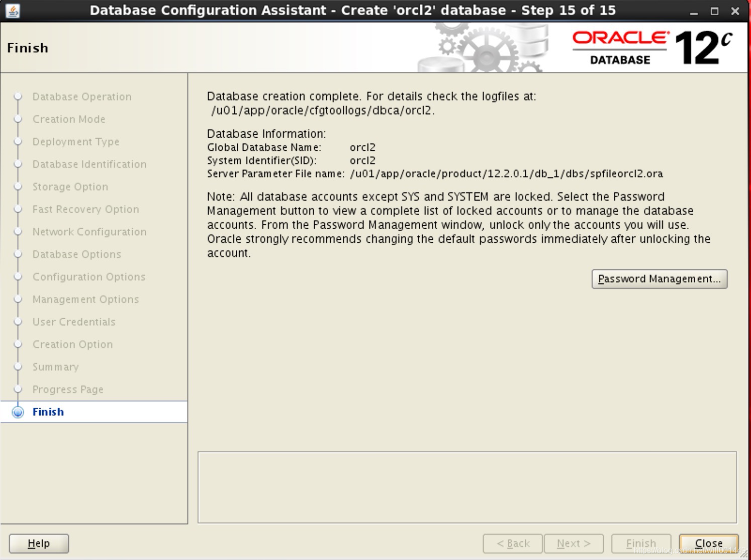Screen dimensions: 751x560
Task: Select the Configuration Options step
Action: (89, 276)
